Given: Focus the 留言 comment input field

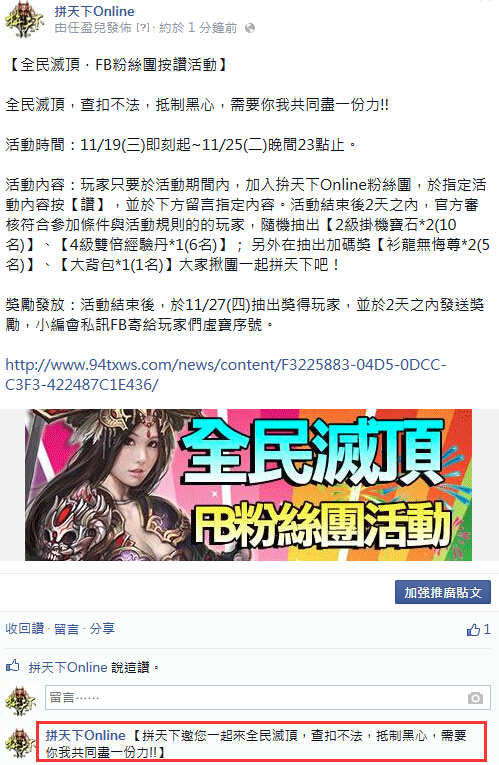Looking at the screenshot, I should [268, 698].
